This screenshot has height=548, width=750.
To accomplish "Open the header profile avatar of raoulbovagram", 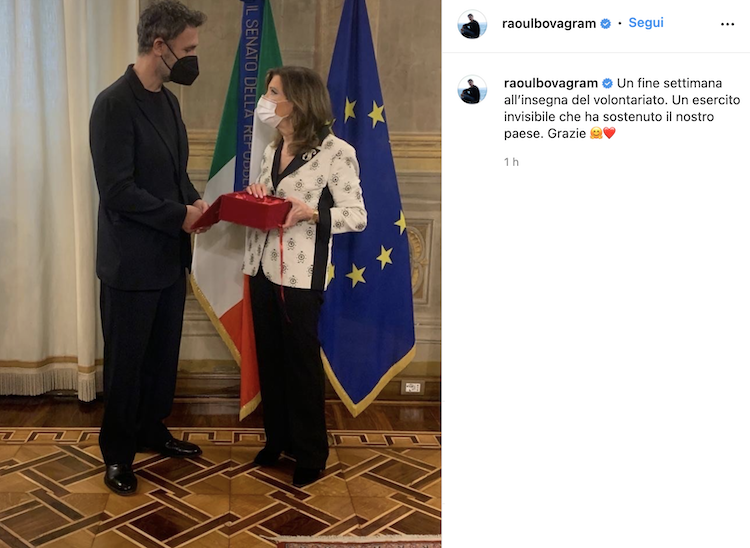I will (472, 24).
